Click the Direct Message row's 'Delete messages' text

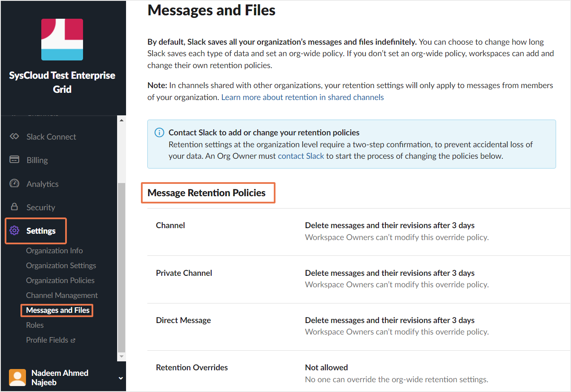point(390,320)
